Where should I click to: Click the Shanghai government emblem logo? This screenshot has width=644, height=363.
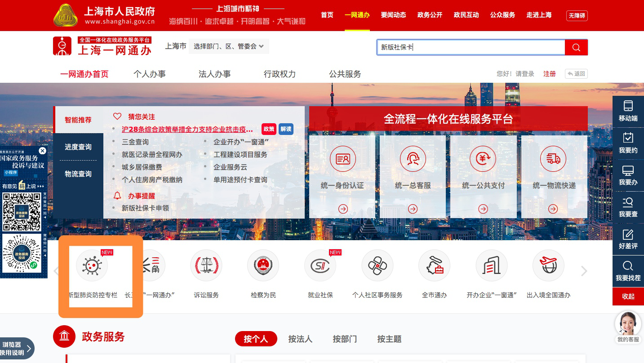[66, 15]
